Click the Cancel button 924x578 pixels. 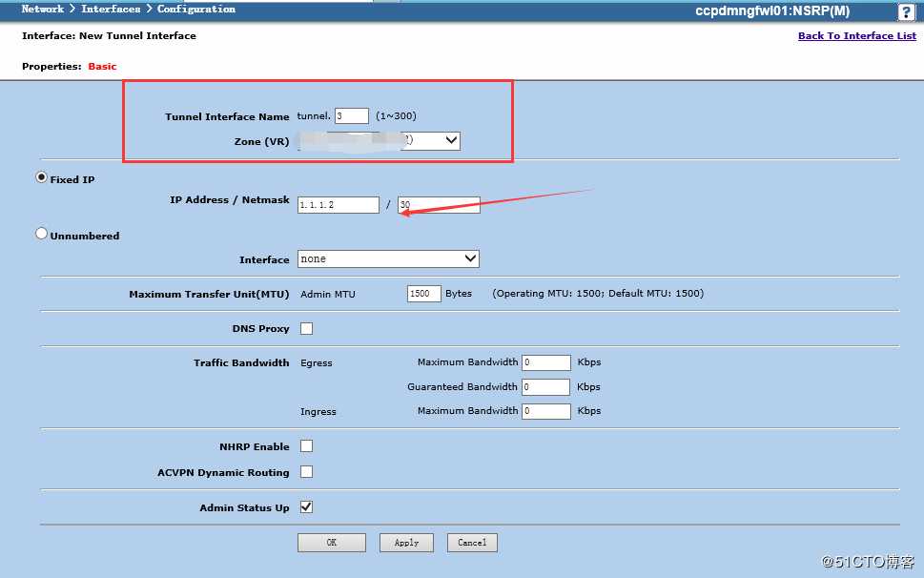472,543
